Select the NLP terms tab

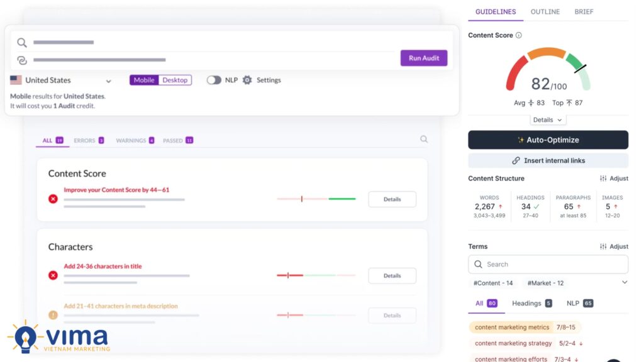click(x=579, y=304)
